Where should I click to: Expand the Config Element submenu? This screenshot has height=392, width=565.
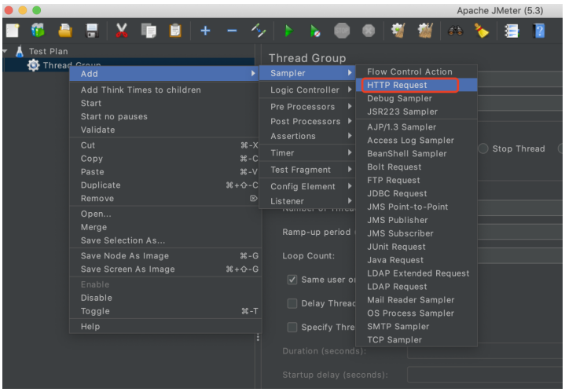(x=307, y=186)
